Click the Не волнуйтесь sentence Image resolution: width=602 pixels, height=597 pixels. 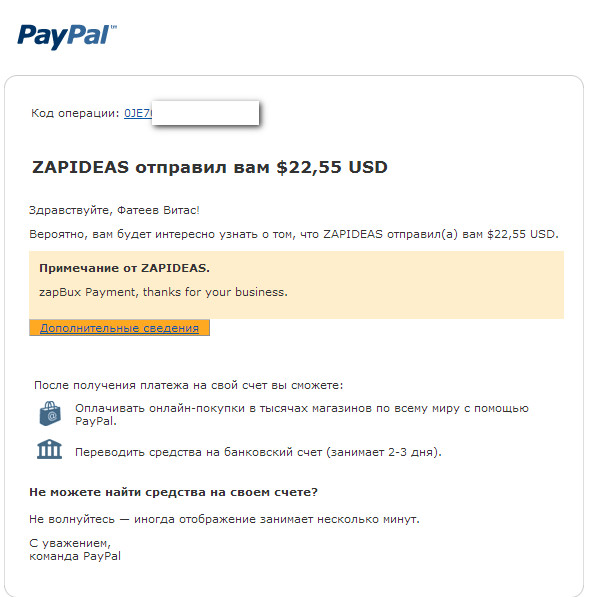click(x=225, y=519)
